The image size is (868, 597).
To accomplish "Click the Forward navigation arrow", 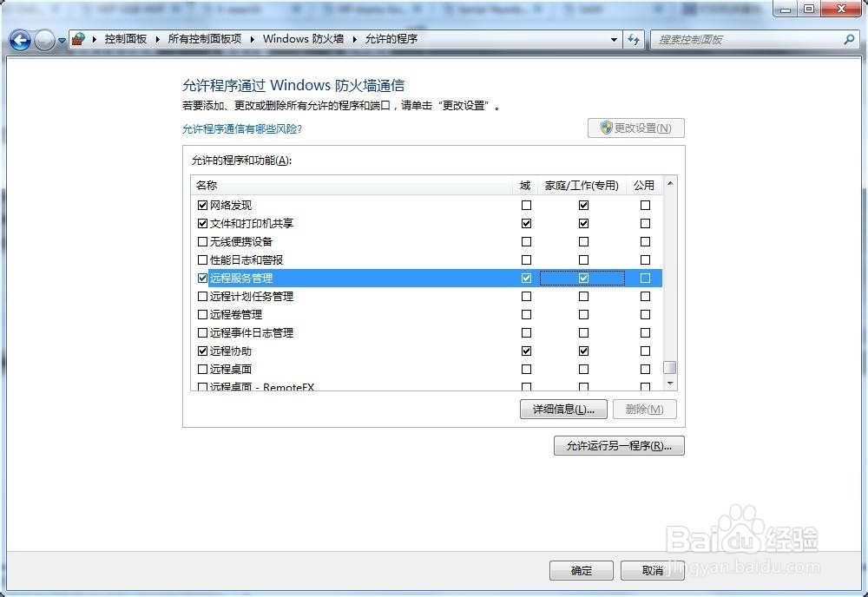I will 44,40.
